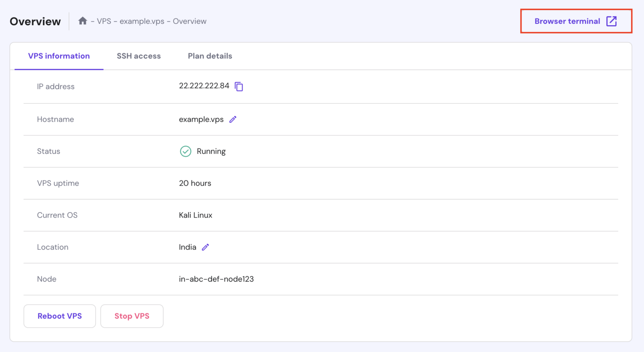Click the green Running status check icon
The width and height of the screenshot is (644, 352).
(185, 151)
